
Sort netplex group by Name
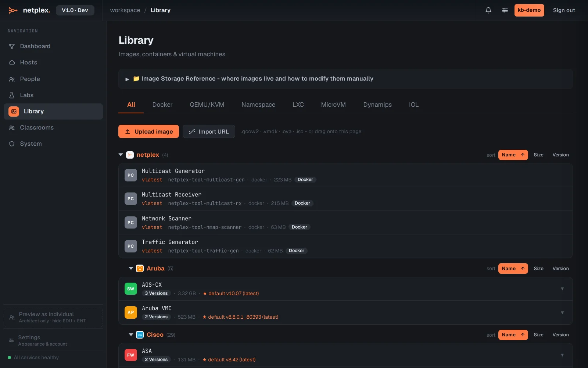pyautogui.click(x=513, y=155)
